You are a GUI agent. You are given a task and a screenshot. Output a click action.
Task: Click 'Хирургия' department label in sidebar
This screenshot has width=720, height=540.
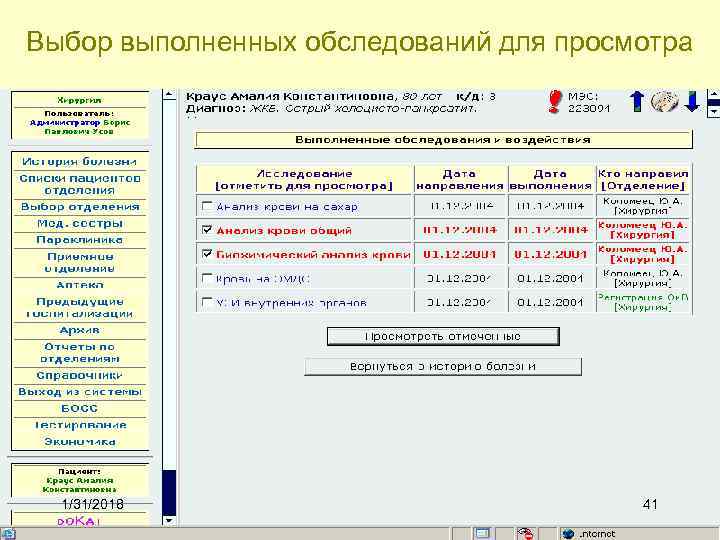[80, 100]
